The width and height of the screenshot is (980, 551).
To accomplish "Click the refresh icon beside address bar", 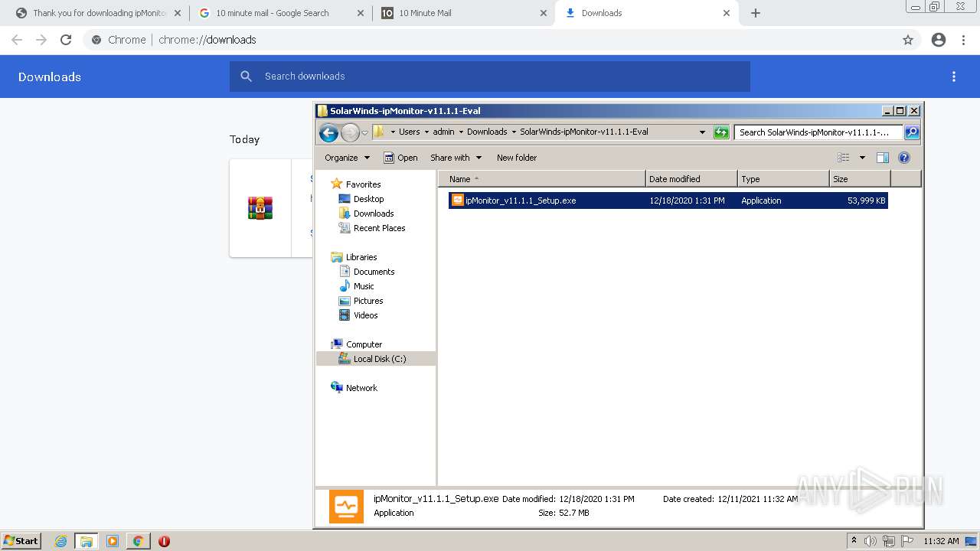I will click(721, 132).
